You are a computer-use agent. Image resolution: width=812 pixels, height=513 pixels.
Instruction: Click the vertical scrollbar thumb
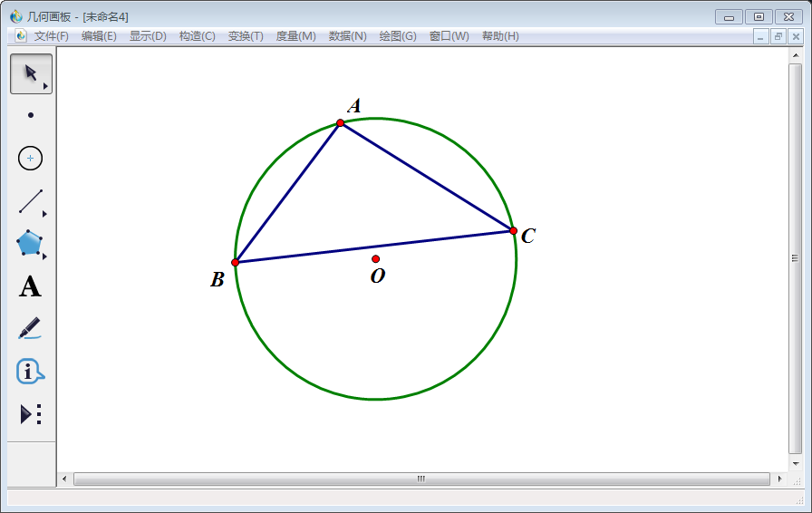(x=796, y=258)
